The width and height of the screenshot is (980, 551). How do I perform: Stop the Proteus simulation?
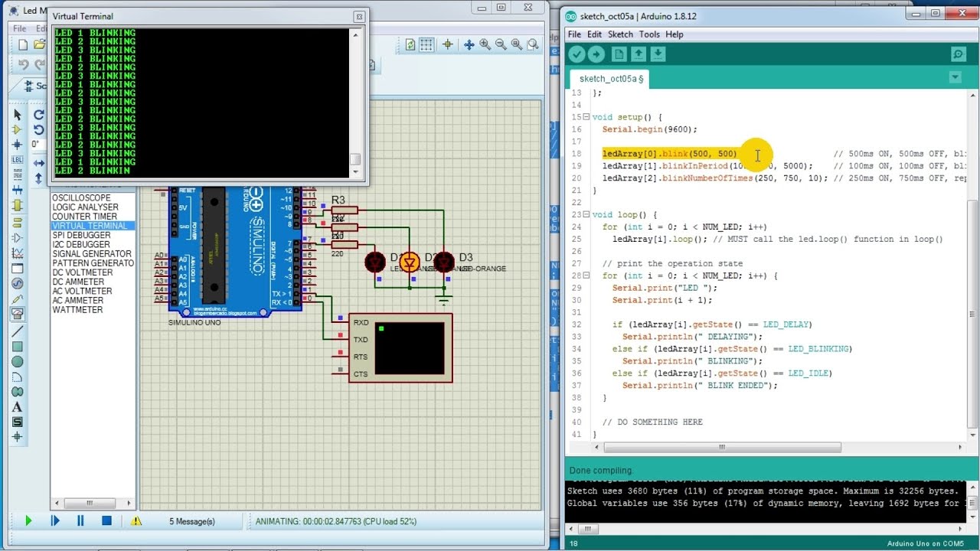pos(106,521)
